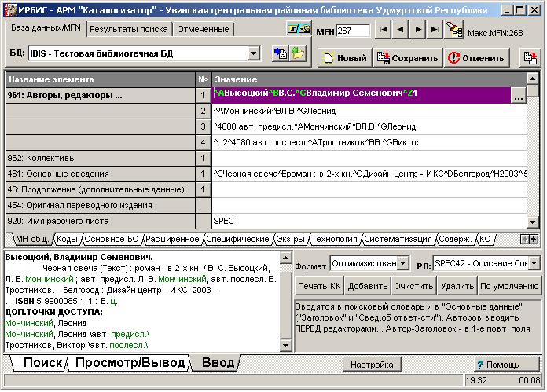
Task: Open the Настройка settings button
Action: click(x=372, y=365)
